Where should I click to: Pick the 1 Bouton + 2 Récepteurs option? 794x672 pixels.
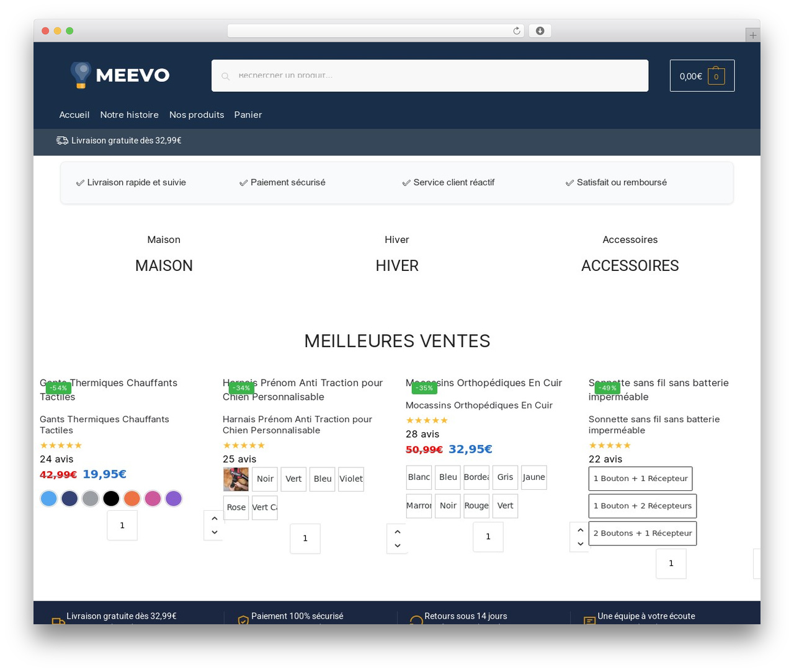coord(643,506)
